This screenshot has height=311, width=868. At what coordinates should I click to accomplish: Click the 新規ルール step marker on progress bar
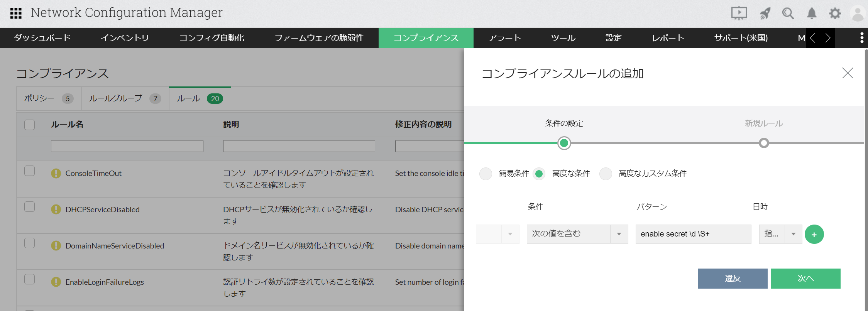click(763, 143)
